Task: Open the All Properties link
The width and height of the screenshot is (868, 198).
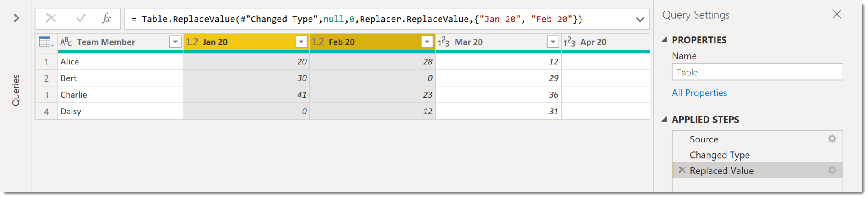Action: pyautogui.click(x=699, y=93)
